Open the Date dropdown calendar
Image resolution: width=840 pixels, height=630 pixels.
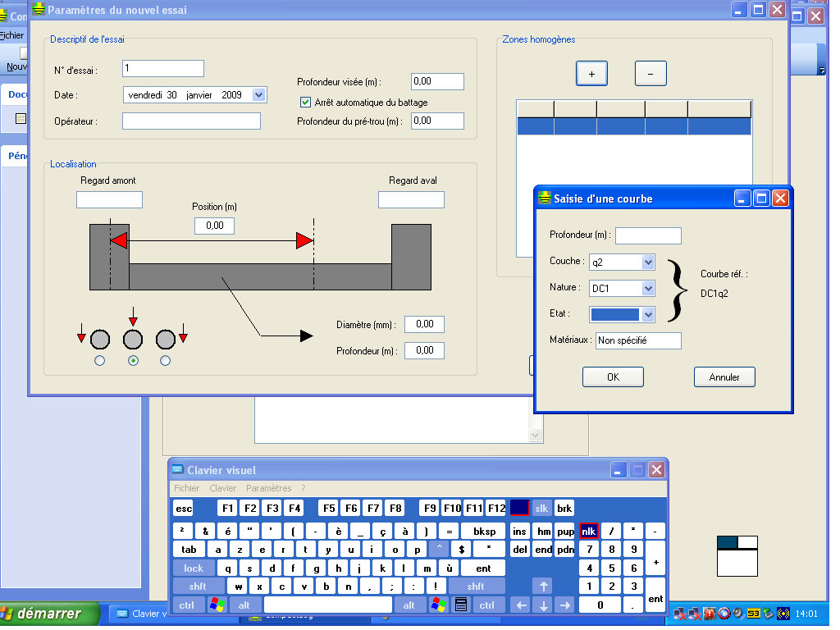(258, 95)
